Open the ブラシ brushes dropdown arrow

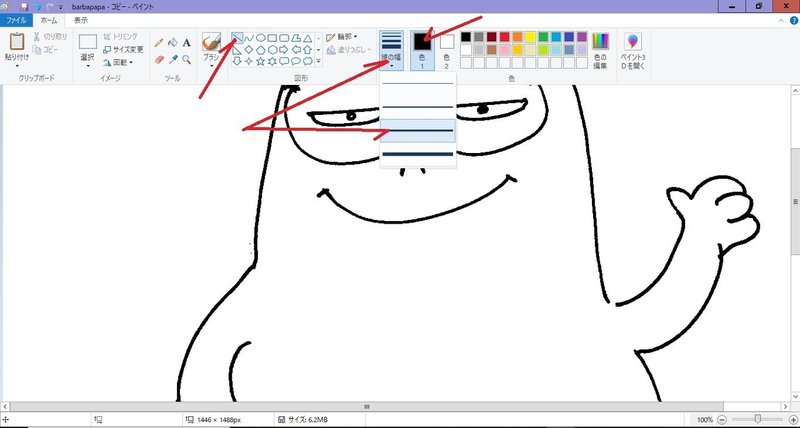[211, 66]
